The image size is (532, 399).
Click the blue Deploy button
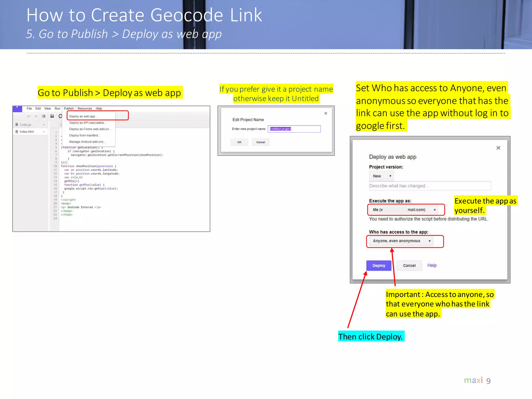(x=379, y=265)
